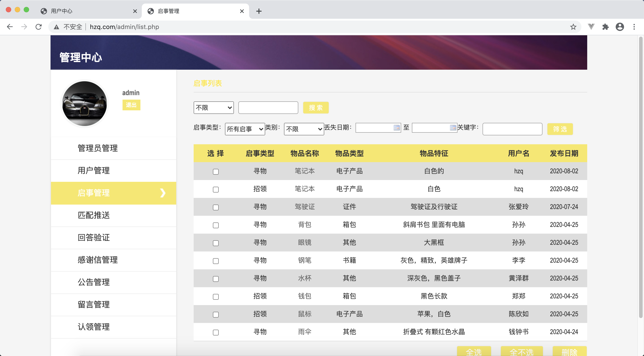The width and height of the screenshot is (644, 356).
Task: Check the 眼镜 row checkbox
Action: coord(216,243)
